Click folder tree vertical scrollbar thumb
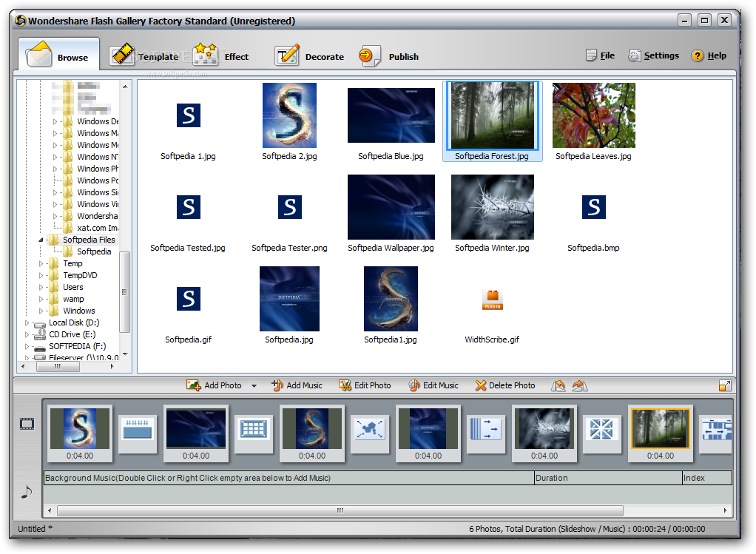The image size is (756, 554). coord(124,291)
